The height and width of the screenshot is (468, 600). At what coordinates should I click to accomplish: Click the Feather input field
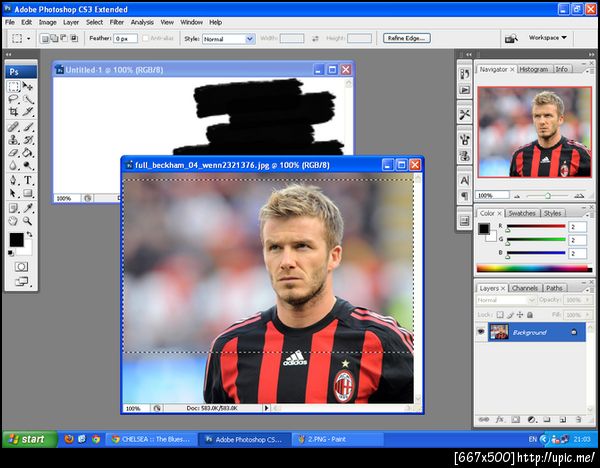click(126, 39)
